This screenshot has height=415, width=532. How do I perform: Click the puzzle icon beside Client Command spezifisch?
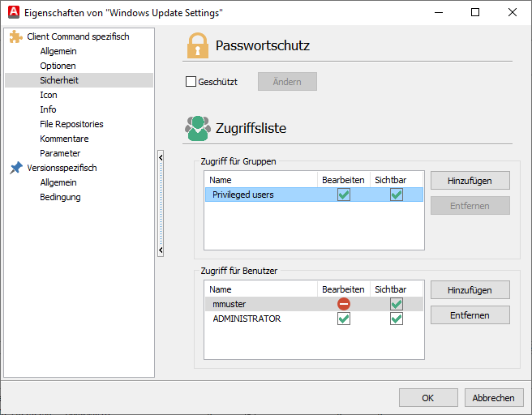[15, 36]
